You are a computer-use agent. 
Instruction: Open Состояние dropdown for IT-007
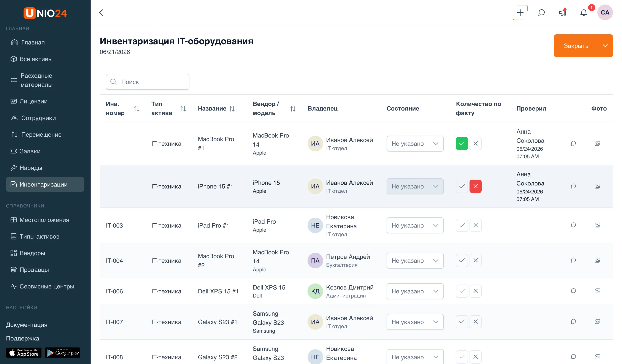click(x=415, y=321)
